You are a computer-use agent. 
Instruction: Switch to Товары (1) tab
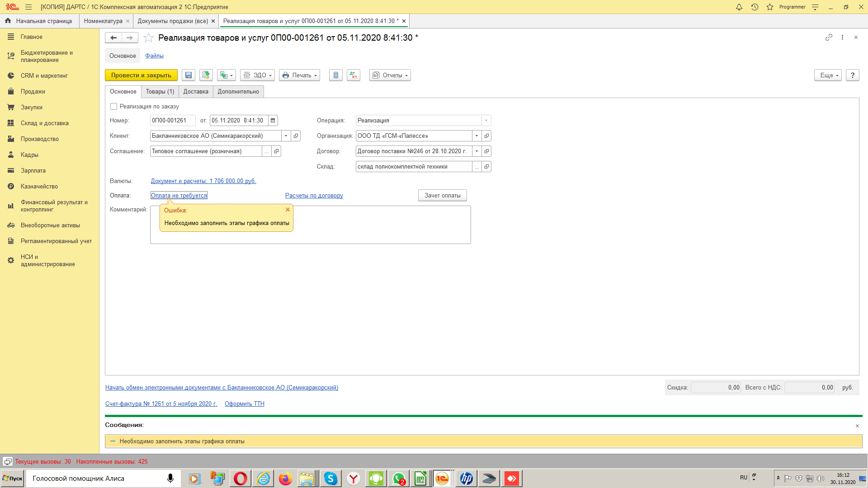point(160,92)
